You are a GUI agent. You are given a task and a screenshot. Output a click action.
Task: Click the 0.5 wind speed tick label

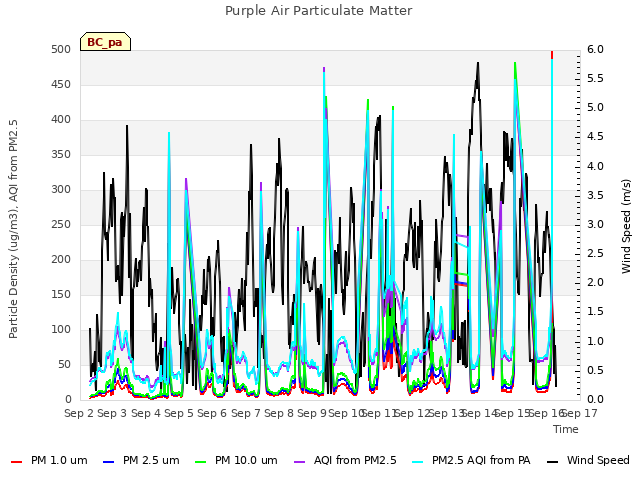coord(595,370)
